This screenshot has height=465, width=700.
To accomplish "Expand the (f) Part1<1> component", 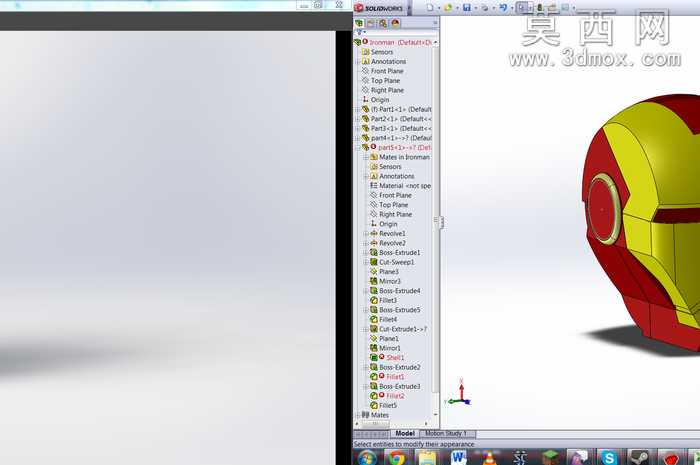I will point(358,109).
